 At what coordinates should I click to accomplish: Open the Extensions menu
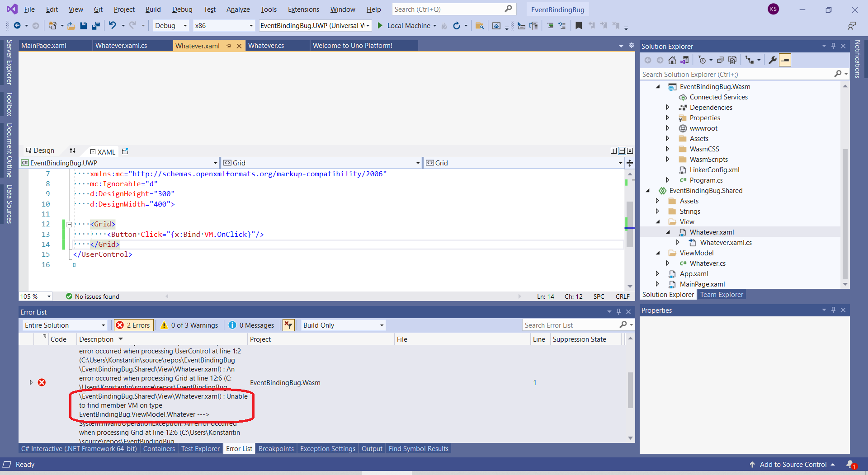click(x=302, y=9)
